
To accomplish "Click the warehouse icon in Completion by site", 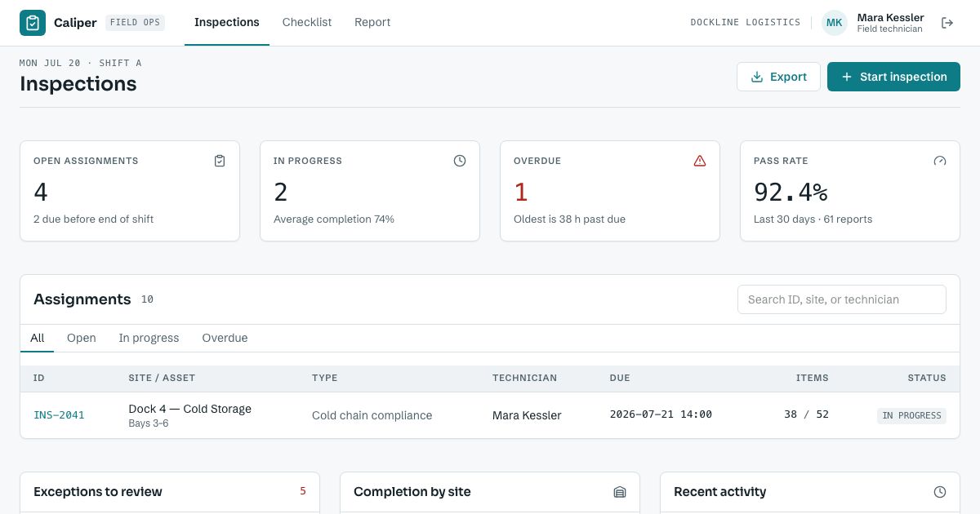I will pos(620,492).
